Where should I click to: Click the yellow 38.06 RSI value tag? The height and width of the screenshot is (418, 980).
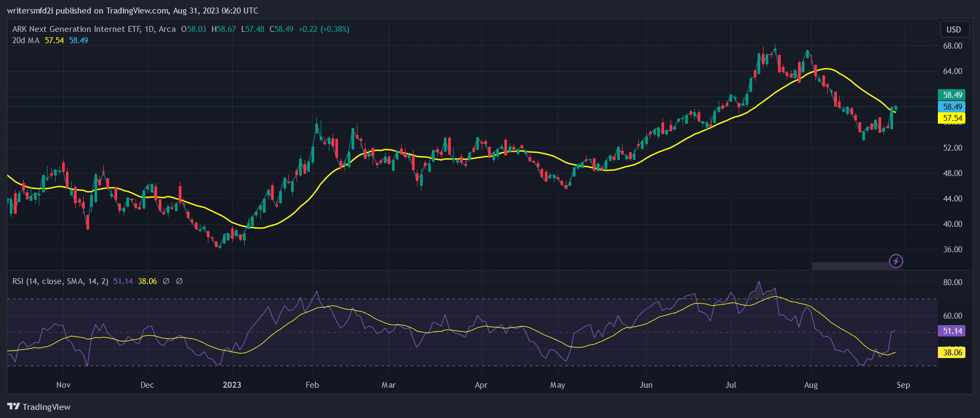point(952,353)
